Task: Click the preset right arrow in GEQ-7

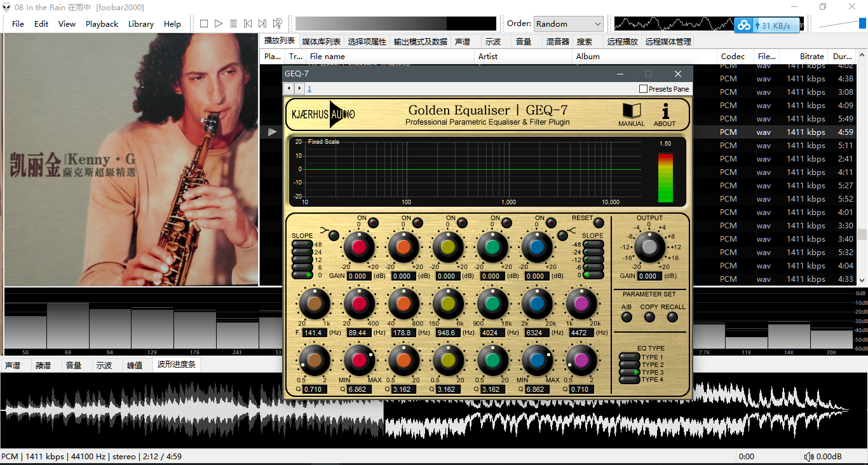Action: click(x=299, y=89)
